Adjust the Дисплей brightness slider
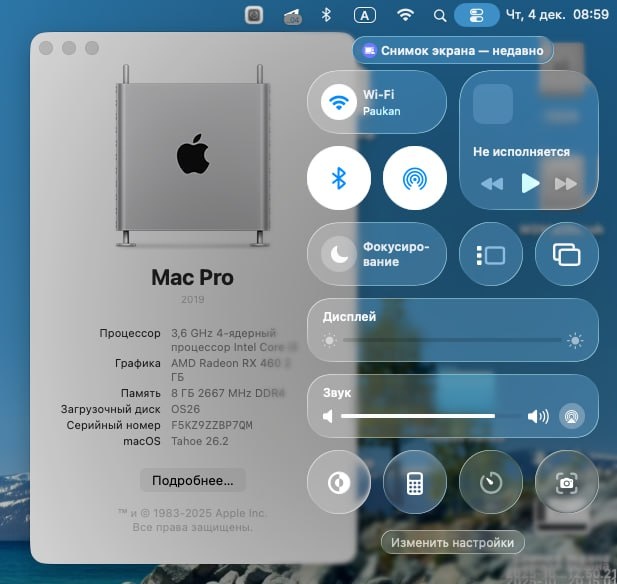The image size is (617, 584). [453, 340]
